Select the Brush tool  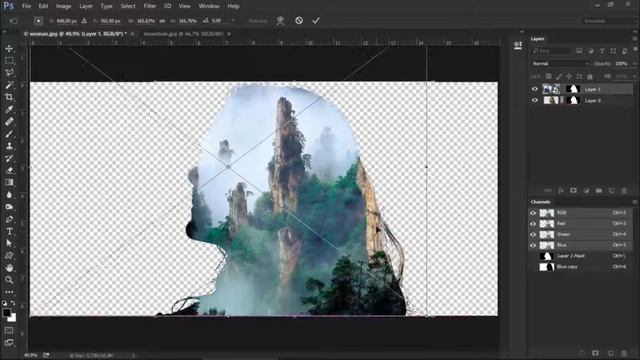(x=9, y=134)
